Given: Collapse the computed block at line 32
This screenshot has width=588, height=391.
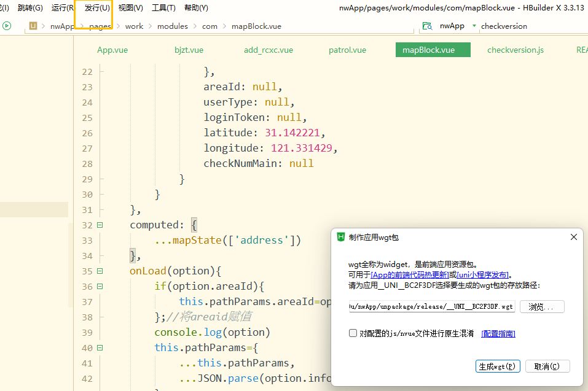Looking at the screenshot, I should tap(100, 225).
